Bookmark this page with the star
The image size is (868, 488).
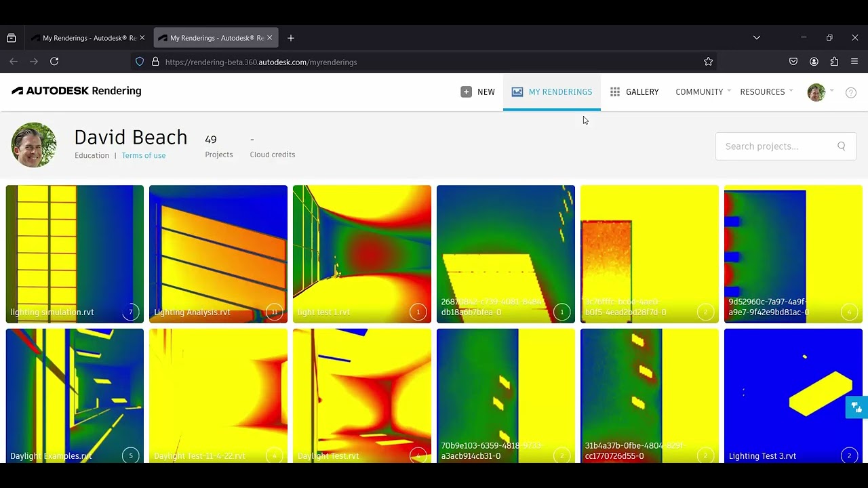708,62
